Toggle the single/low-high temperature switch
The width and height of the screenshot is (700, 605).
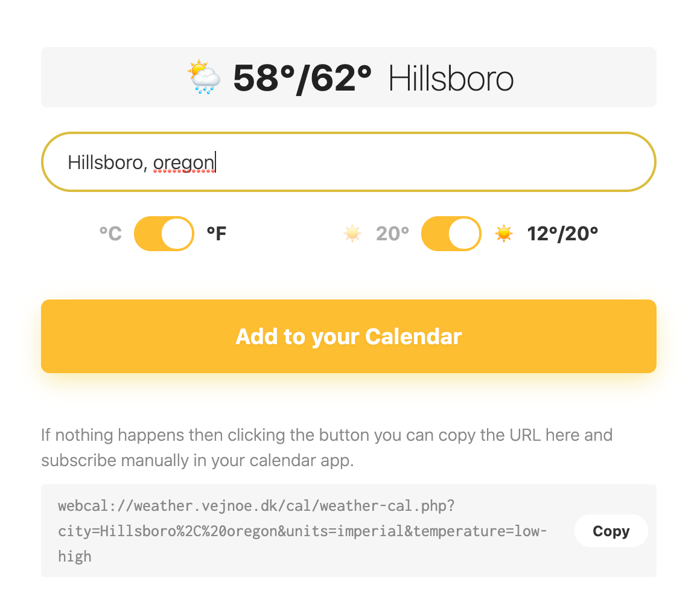point(451,233)
